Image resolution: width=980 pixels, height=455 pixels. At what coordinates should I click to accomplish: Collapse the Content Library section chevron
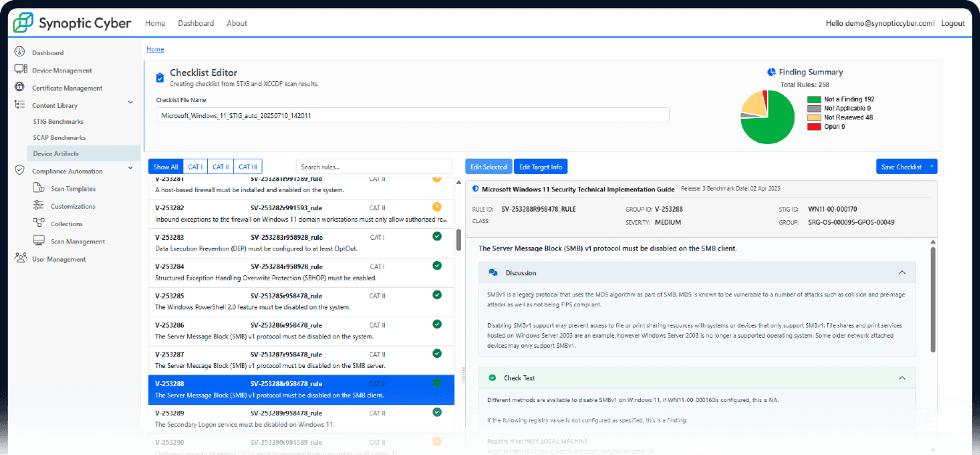pyautogui.click(x=130, y=105)
